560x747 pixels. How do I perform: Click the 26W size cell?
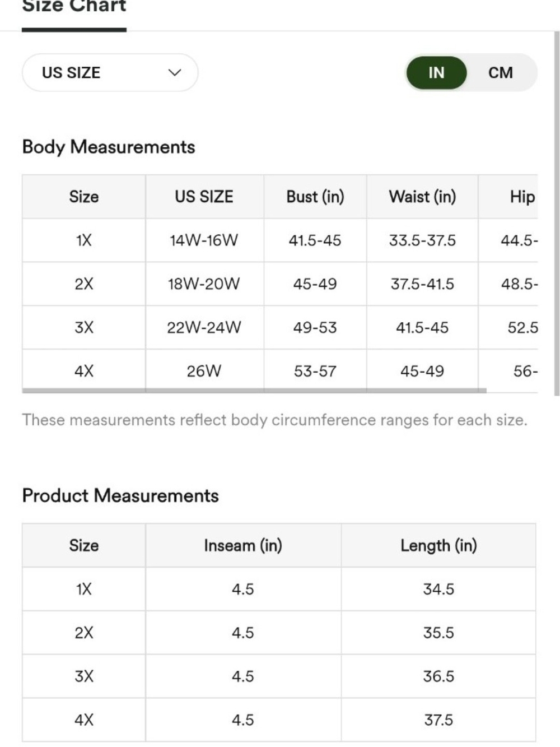[204, 371]
